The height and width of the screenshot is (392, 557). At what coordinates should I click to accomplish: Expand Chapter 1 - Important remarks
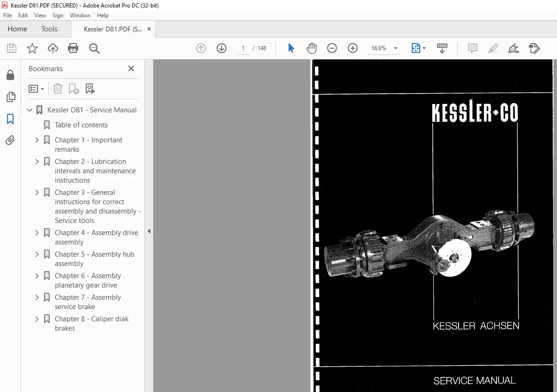coord(37,140)
